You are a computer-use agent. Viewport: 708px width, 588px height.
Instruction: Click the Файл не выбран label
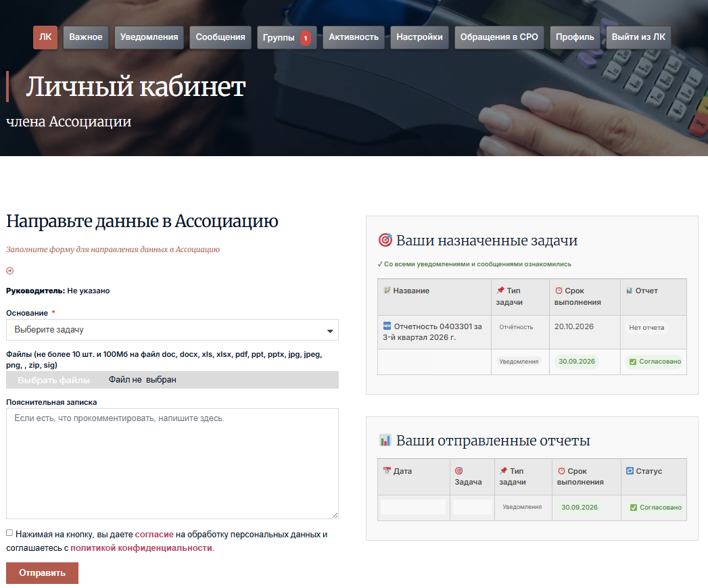coord(142,380)
